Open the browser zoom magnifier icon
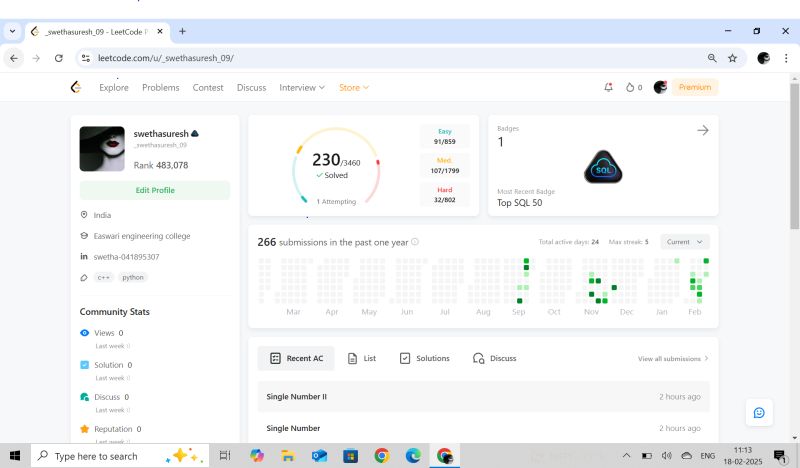 coord(712,58)
